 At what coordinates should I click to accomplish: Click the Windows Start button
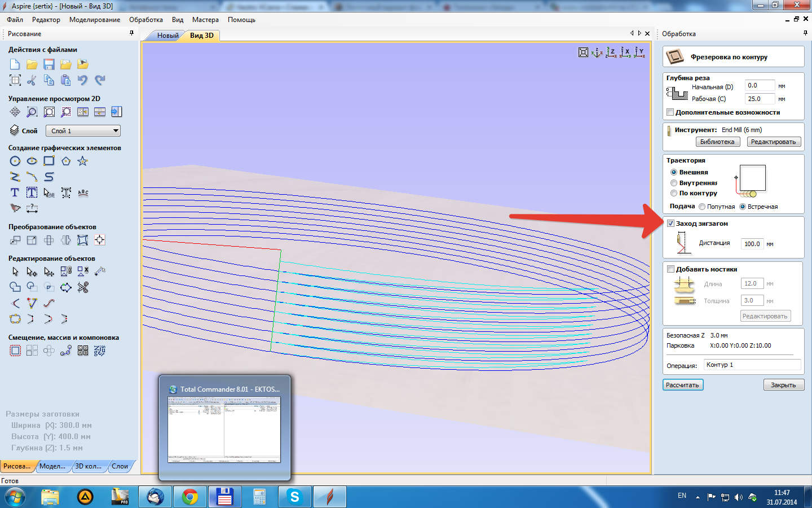coord(15,497)
